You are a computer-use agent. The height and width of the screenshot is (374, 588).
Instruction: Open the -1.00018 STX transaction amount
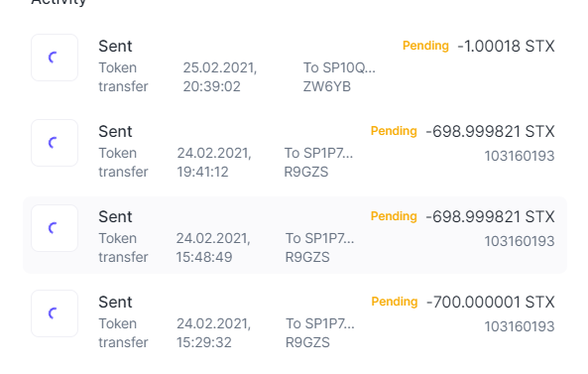pyautogui.click(x=506, y=47)
